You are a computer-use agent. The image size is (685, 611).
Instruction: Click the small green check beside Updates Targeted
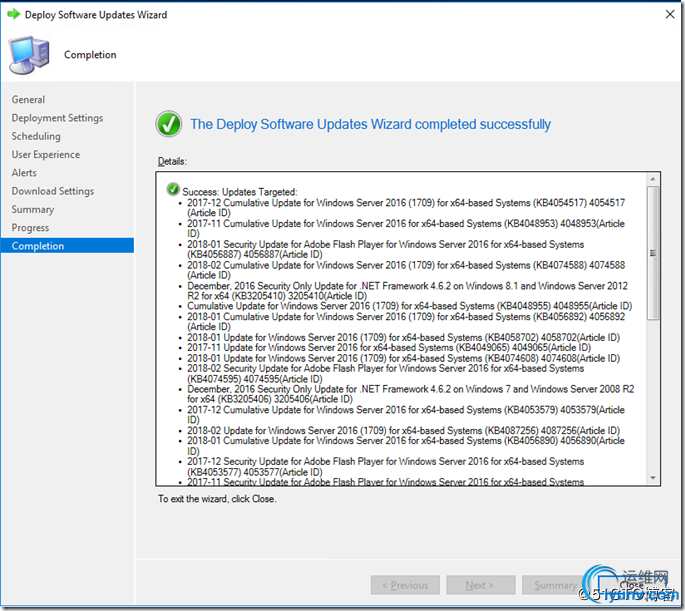(x=173, y=189)
